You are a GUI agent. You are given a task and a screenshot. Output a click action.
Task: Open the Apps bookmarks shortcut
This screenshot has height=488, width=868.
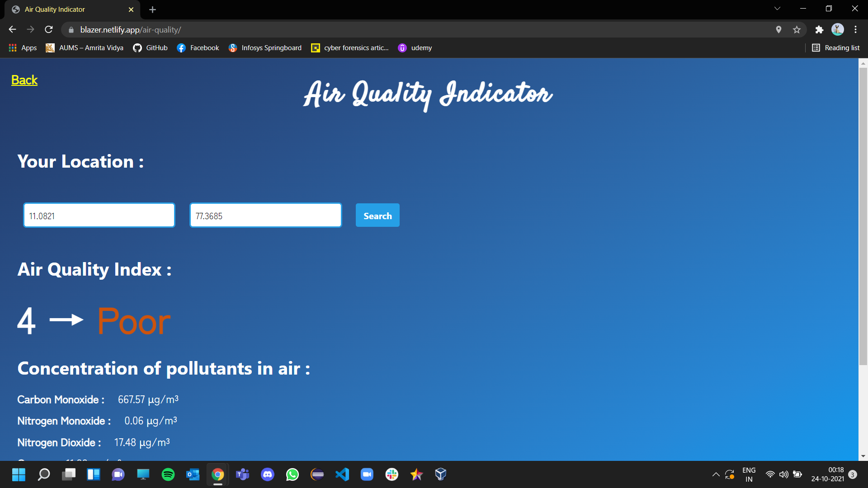coord(23,48)
